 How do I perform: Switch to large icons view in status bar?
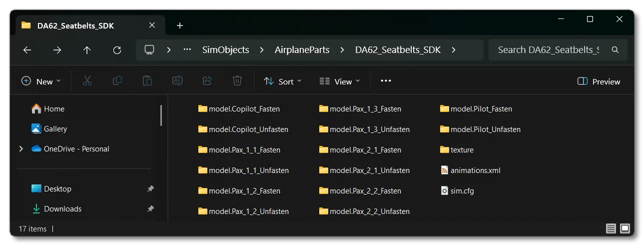pyautogui.click(x=625, y=228)
